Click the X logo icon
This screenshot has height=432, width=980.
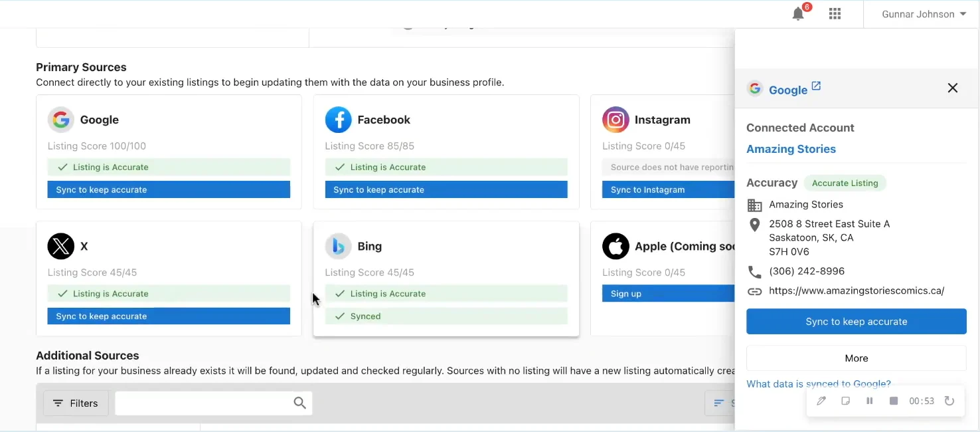pyautogui.click(x=60, y=246)
